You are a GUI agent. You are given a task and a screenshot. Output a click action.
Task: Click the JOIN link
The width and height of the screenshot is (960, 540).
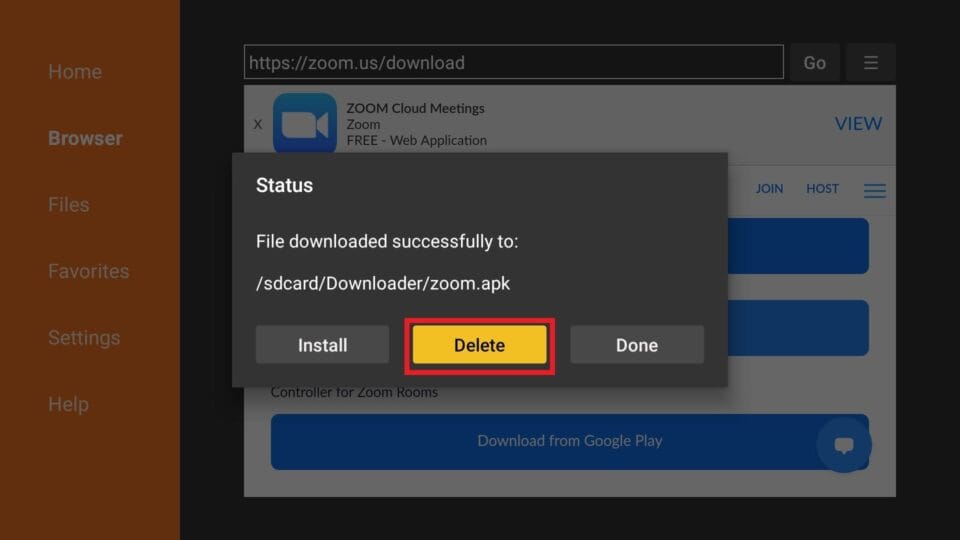pyautogui.click(x=769, y=189)
